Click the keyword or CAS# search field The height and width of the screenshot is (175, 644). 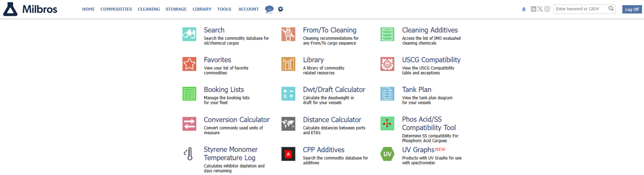(580, 9)
